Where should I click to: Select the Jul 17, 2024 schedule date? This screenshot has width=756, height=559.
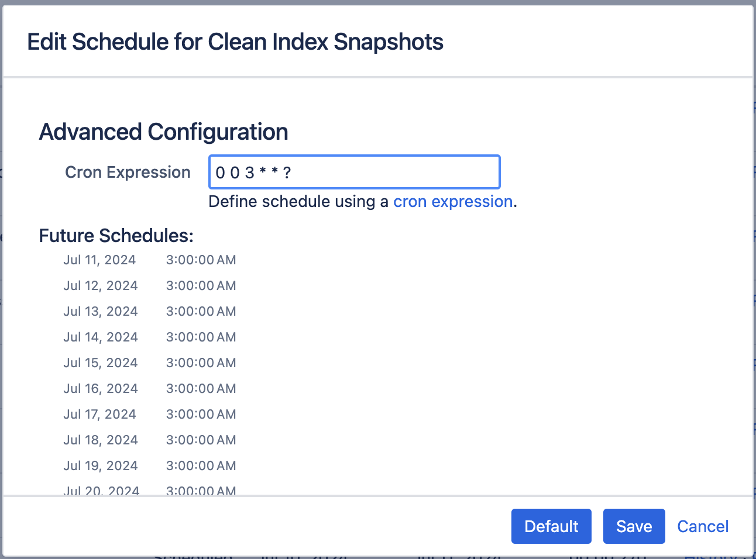coord(99,415)
